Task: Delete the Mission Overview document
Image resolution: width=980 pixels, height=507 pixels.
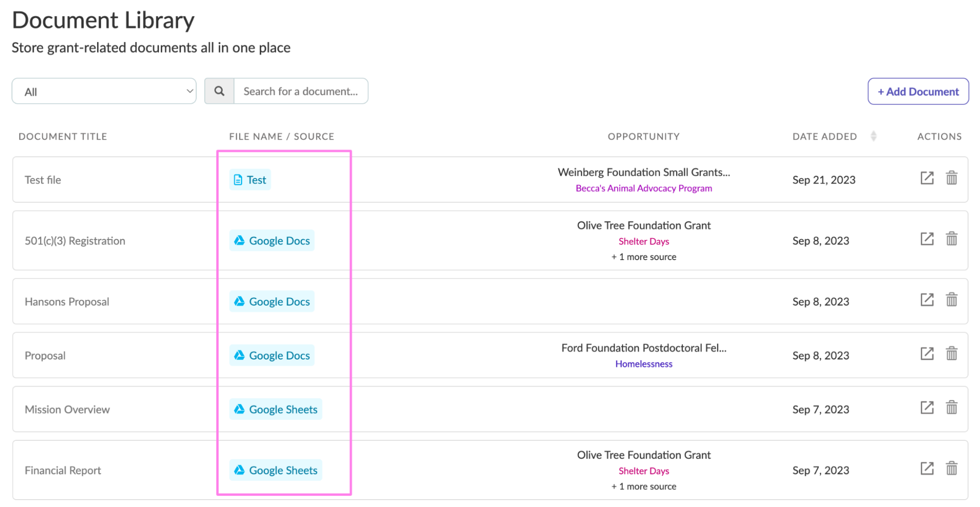Action: pyautogui.click(x=951, y=408)
